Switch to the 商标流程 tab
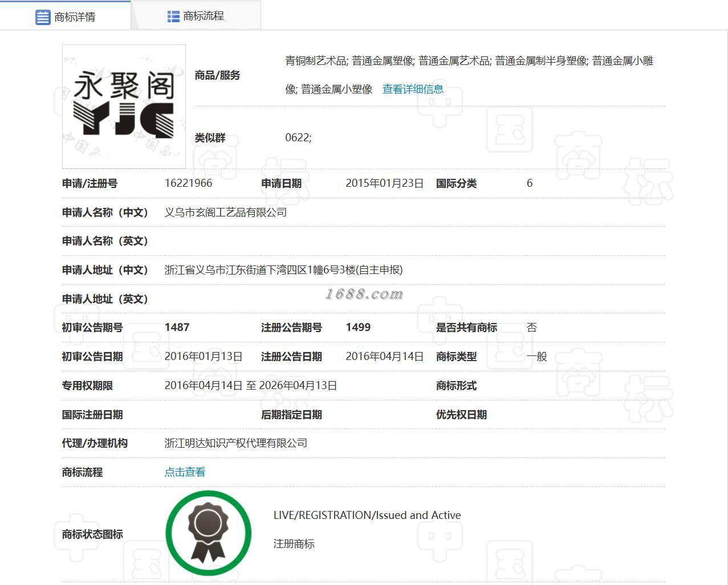This screenshot has width=728, height=585. (196, 16)
